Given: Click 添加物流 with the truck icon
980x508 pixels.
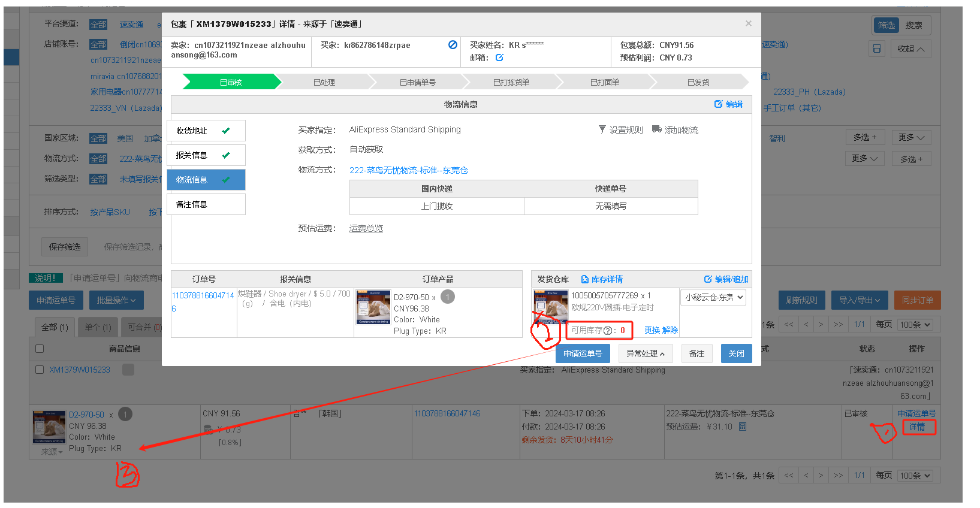Looking at the screenshot, I should (675, 130).
